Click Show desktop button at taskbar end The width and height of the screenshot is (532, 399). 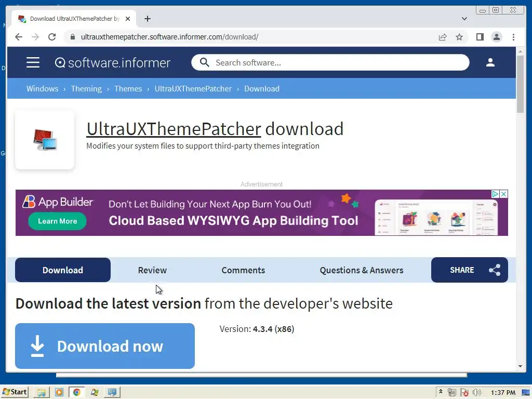pyautogui.click(x=526, y=393)
